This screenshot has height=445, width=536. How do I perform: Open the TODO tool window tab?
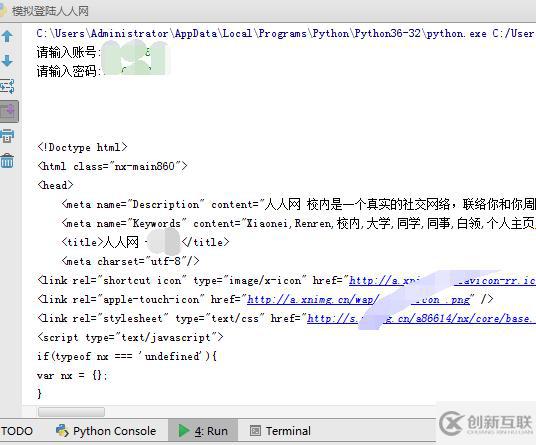click(17, 431)
